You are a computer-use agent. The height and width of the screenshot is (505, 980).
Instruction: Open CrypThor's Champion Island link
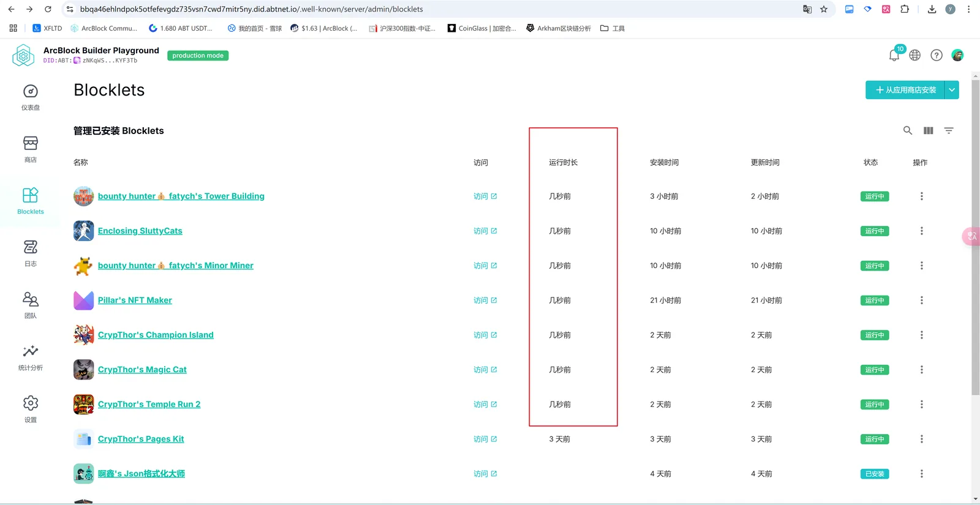point(156,335)
